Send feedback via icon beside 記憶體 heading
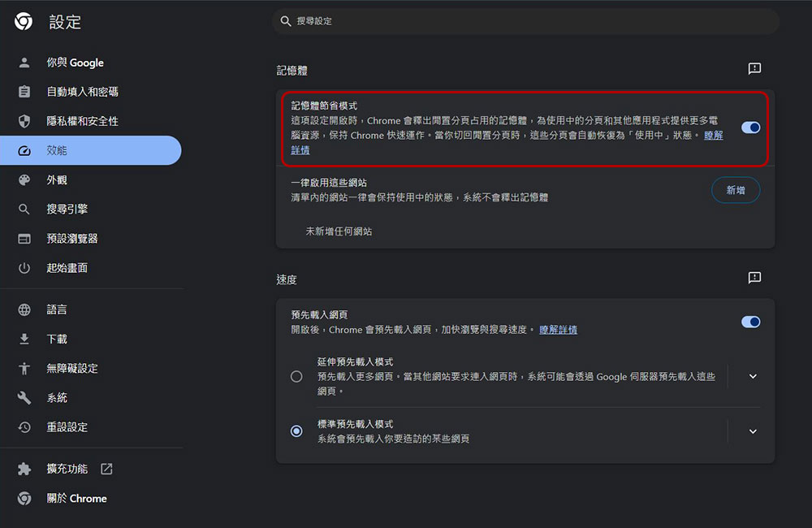 (x=754, y=69)
